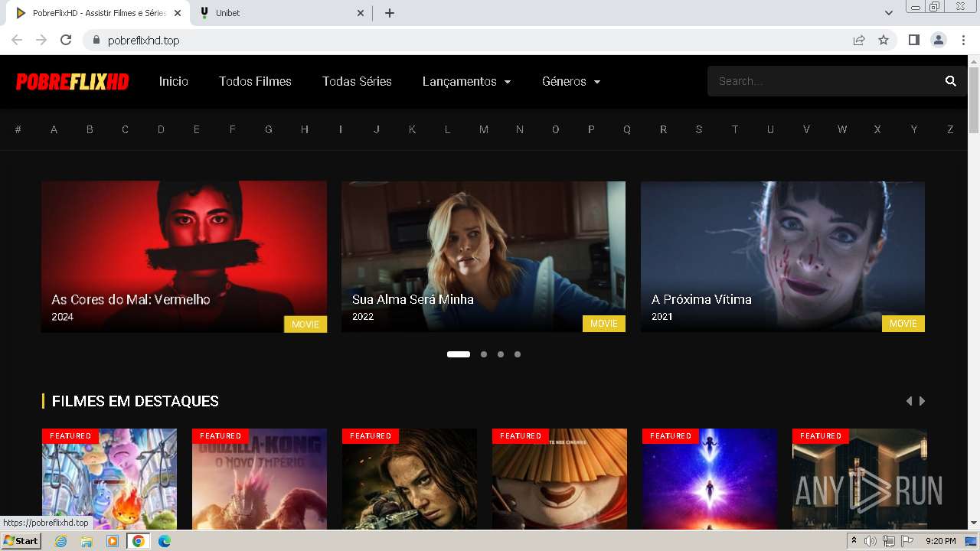The width and height of the screenshot is (980, 551).
Task: Go forward in browser history
Action: (41, 40)
